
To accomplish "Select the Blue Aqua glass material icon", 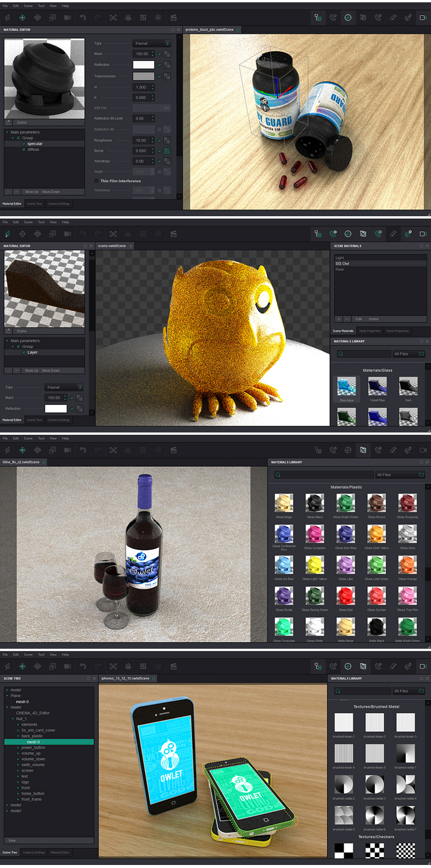I will click(x=346, y=386).
